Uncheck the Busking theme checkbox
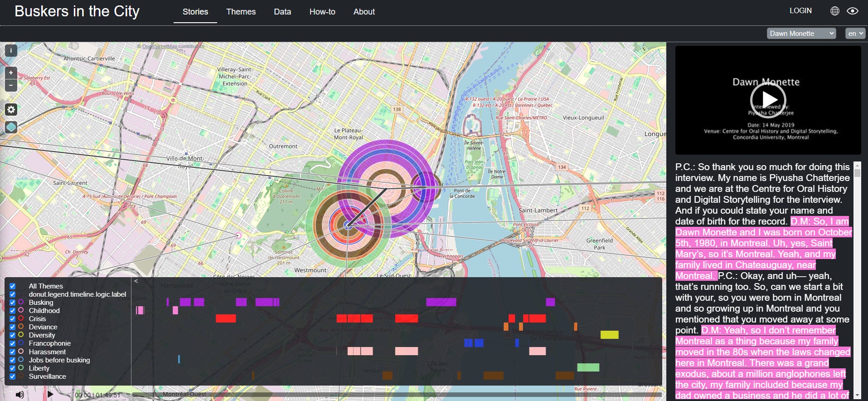This screenshot has width=868, height=401. point(13,303)
